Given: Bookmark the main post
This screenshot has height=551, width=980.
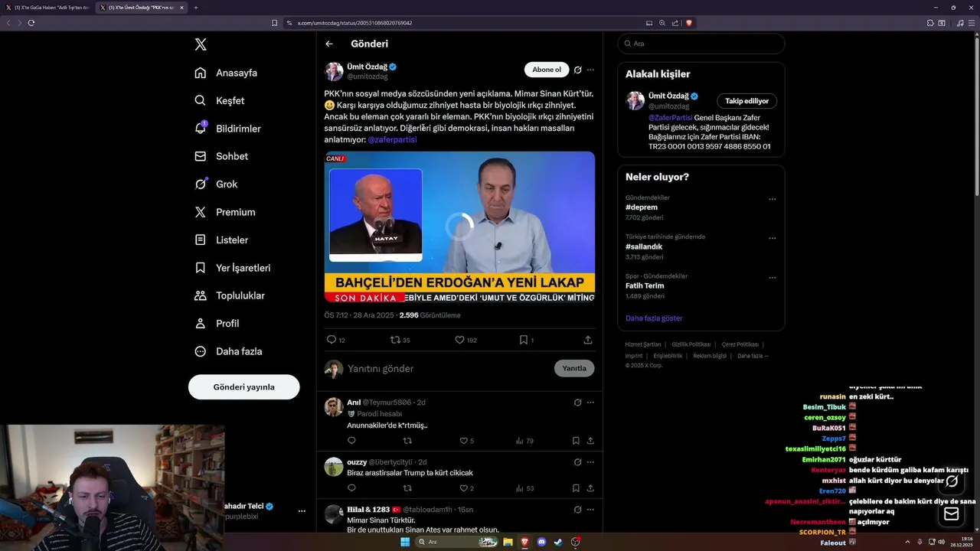Looking at the screenshot, I should pos(526,340).
